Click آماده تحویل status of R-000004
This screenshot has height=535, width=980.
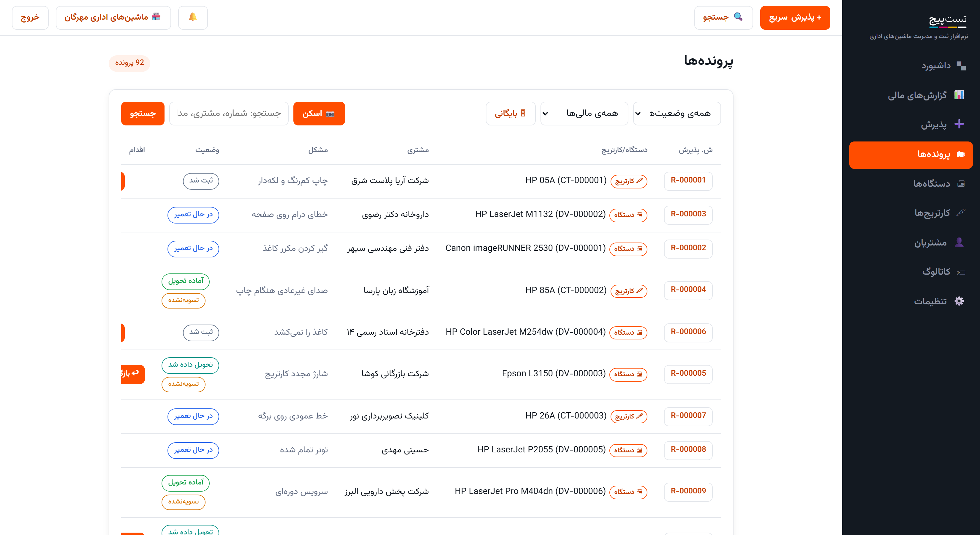pos(186,281)
